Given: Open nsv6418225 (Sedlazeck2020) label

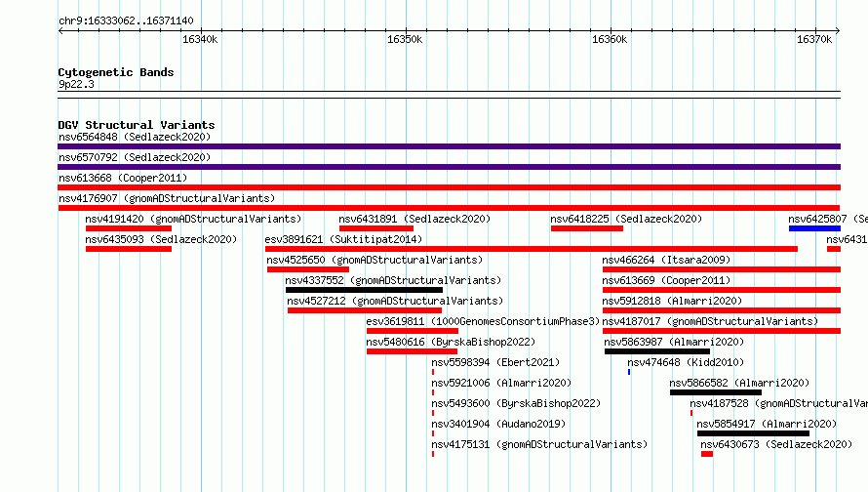Looking at the screenshot, I should pos(626,219).
